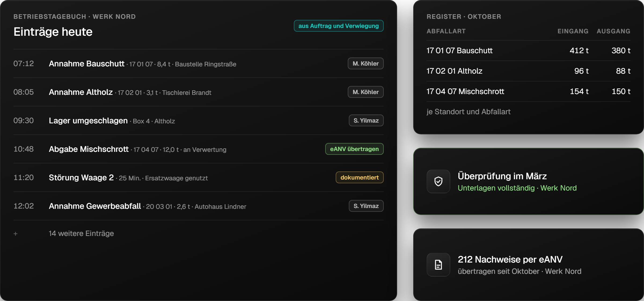Click the Tischlerei Brandt detail text
644x301 pixels.
click(x=187, y=93)
